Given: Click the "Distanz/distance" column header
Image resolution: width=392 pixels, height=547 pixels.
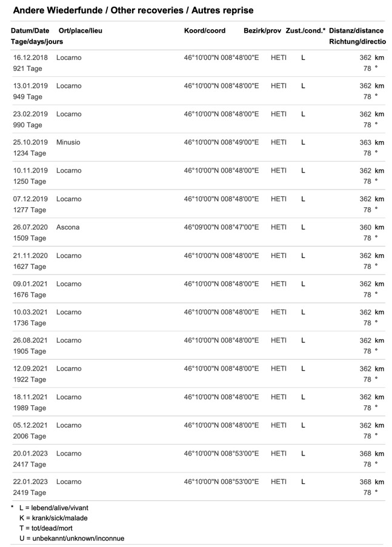Looking at the screenshot, I should (x=356, y=31).
